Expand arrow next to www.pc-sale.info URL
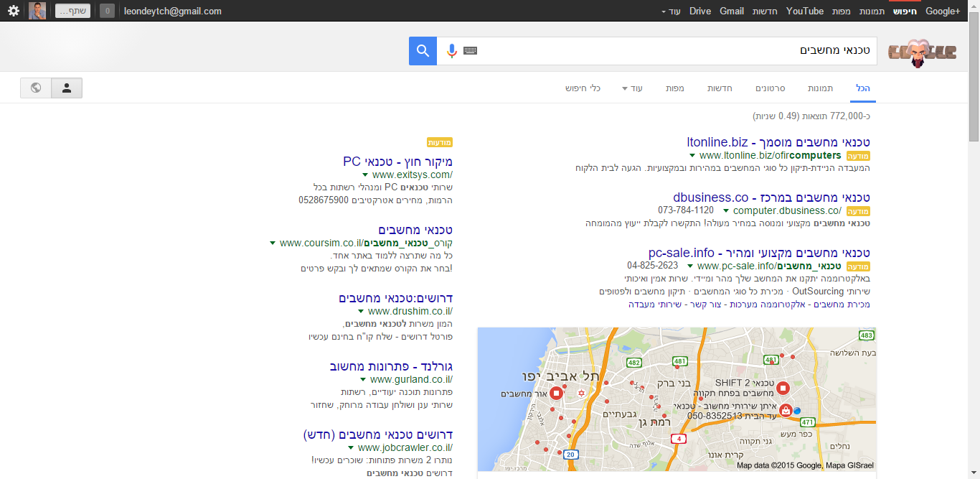This screenshot has width=980, height=479. (x=690, y=266)
